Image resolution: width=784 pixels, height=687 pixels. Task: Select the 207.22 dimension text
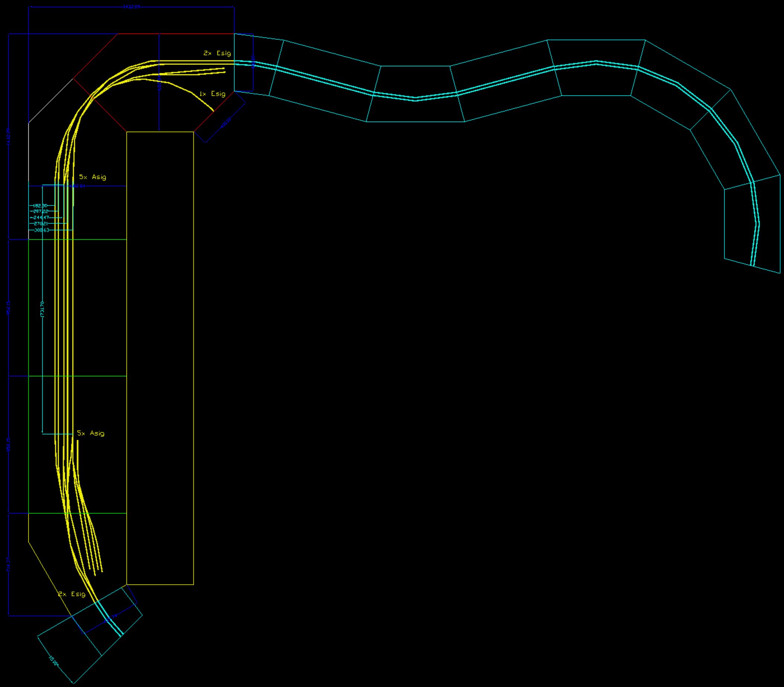point(41,211)
